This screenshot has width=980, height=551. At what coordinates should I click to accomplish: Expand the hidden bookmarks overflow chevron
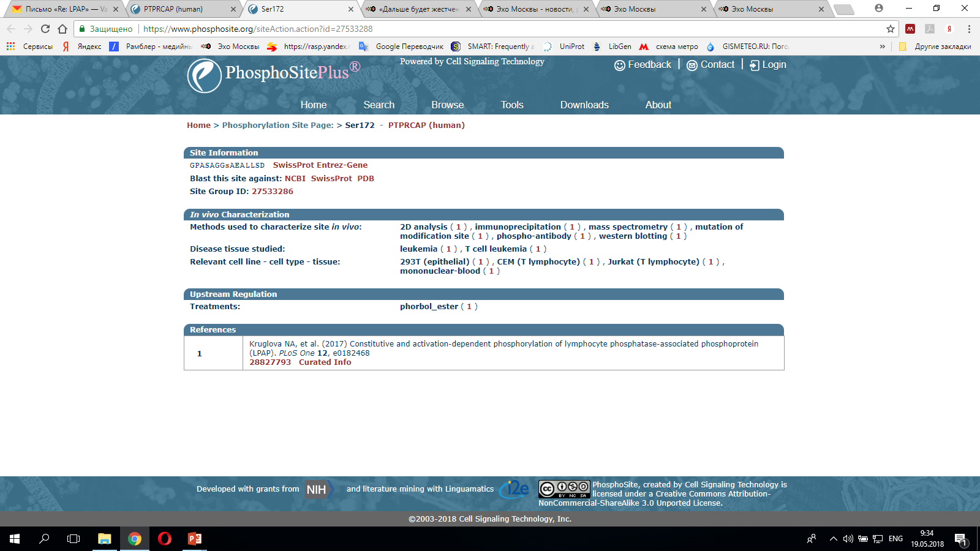point(882,47)
